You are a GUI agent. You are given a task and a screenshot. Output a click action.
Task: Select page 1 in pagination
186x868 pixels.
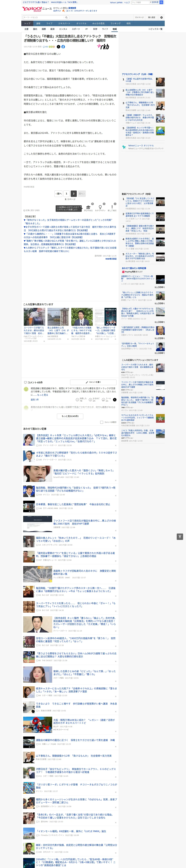[66, 194]
